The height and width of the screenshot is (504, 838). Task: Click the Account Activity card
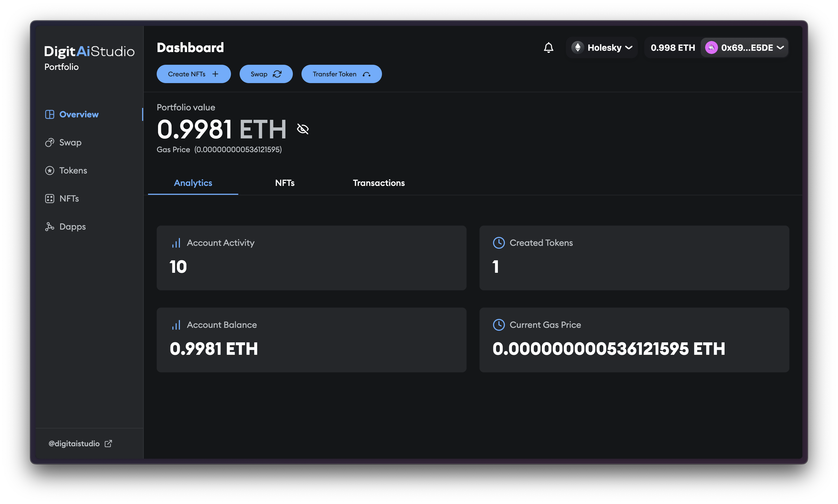311,258
